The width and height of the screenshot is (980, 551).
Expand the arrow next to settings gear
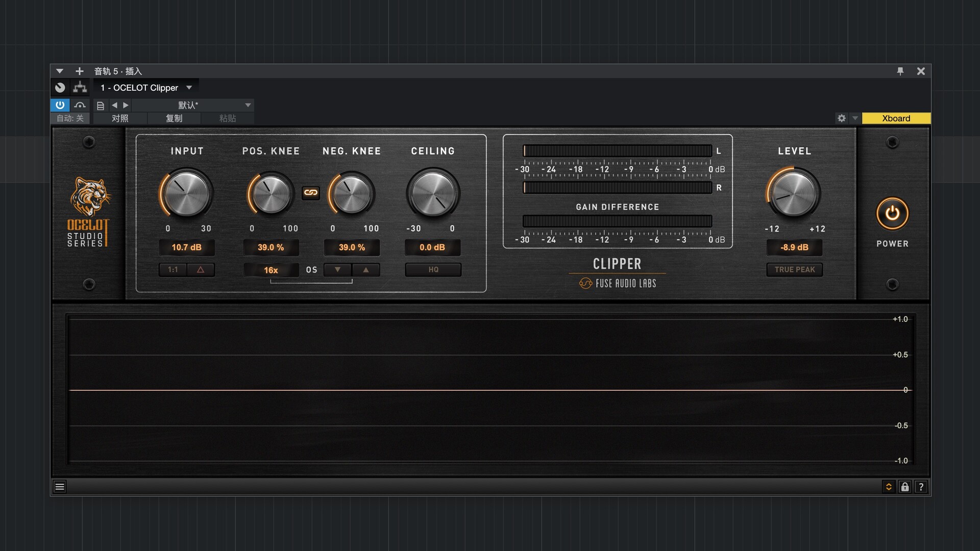tap(855, 118)
